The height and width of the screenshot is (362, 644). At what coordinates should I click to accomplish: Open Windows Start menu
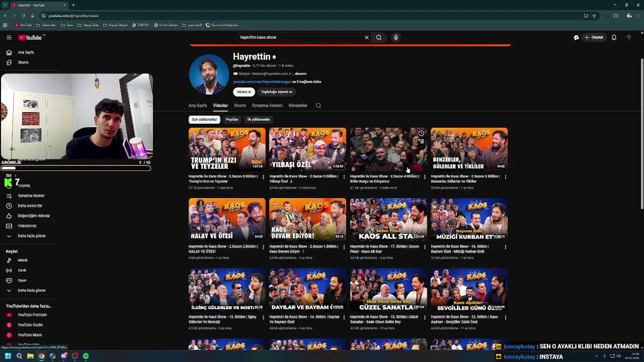pos(8,356)
